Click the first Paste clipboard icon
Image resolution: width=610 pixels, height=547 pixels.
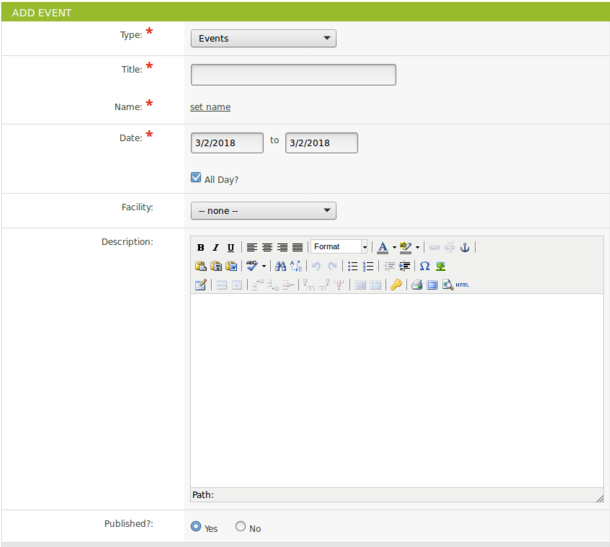tap(200, 266)
